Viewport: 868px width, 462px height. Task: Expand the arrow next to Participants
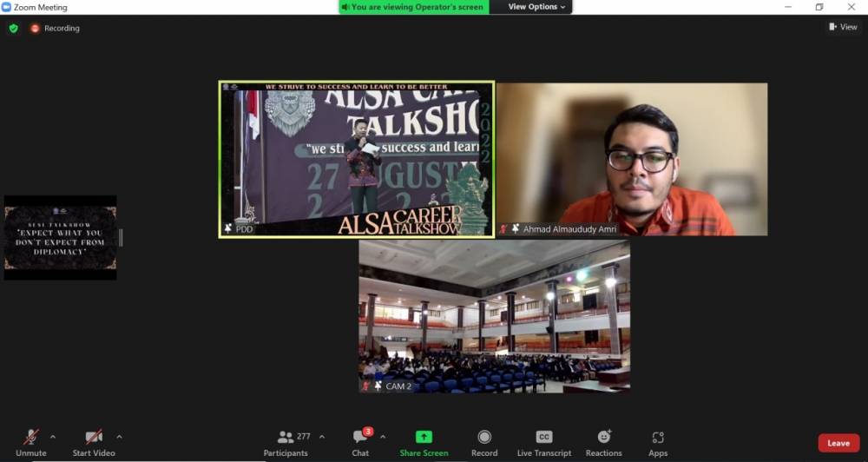click(322, 437)
